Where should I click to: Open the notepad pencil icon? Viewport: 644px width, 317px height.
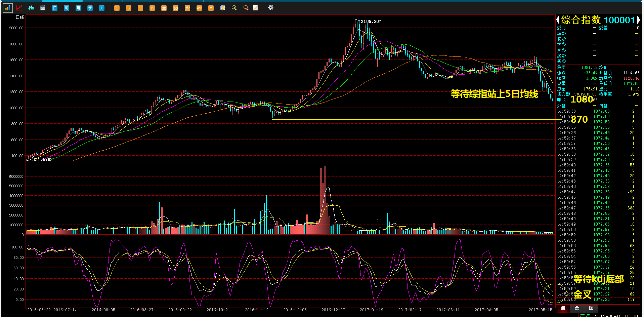pos(256,8)
